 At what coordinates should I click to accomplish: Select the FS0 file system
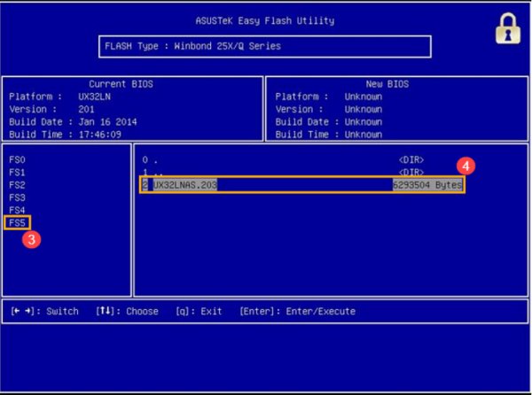(x=17, y=159)
